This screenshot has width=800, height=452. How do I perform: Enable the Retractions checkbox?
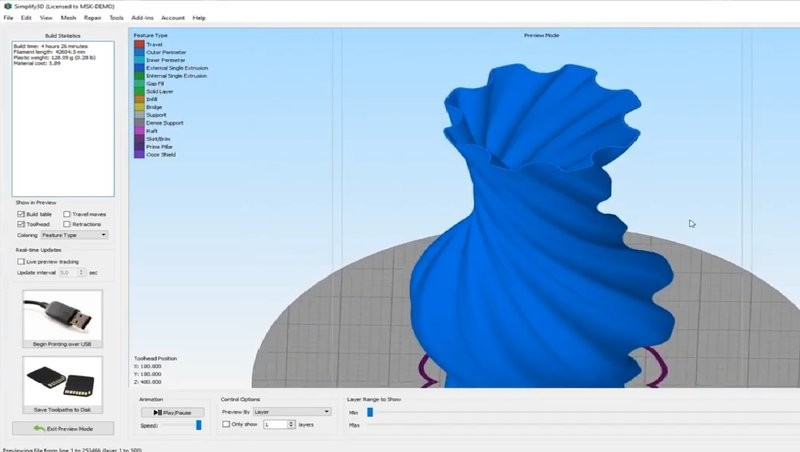click(x=67, y=224)
